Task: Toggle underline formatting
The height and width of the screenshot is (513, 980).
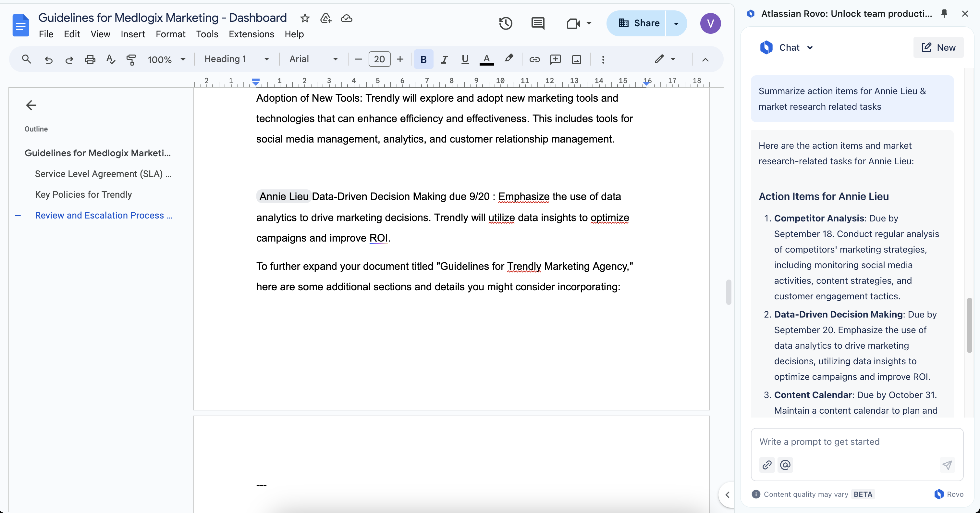Action: pyautogui.click(x=465, y=59)
